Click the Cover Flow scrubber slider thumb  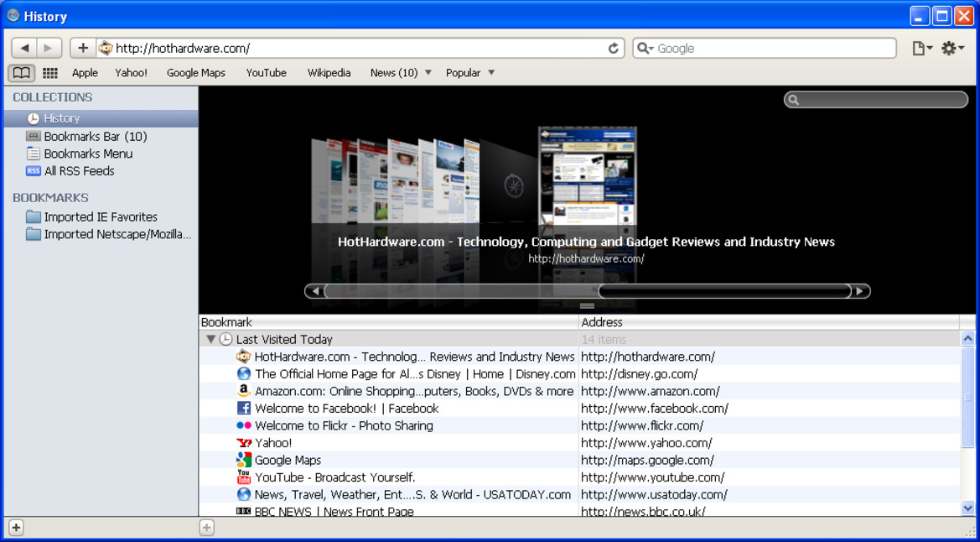click(725, 291)
